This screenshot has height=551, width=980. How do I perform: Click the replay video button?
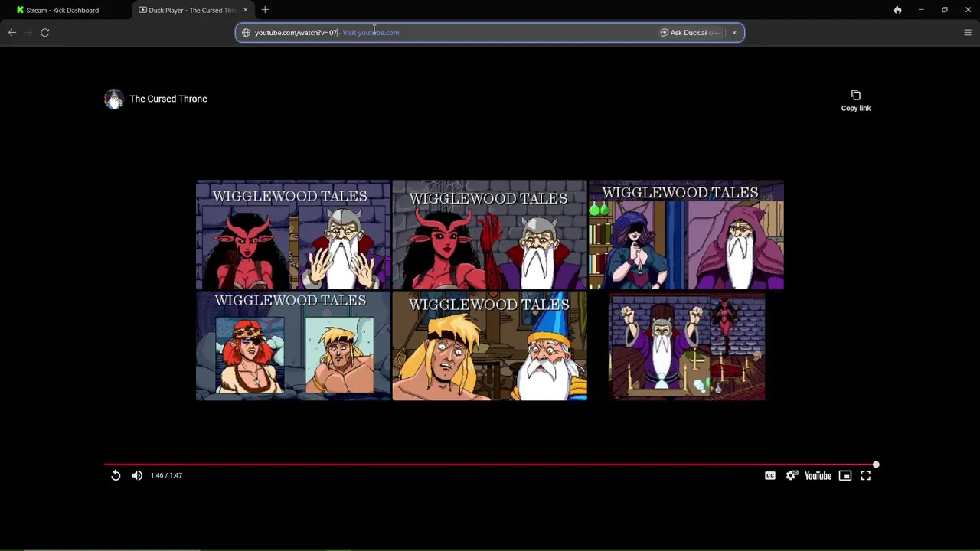116,475
